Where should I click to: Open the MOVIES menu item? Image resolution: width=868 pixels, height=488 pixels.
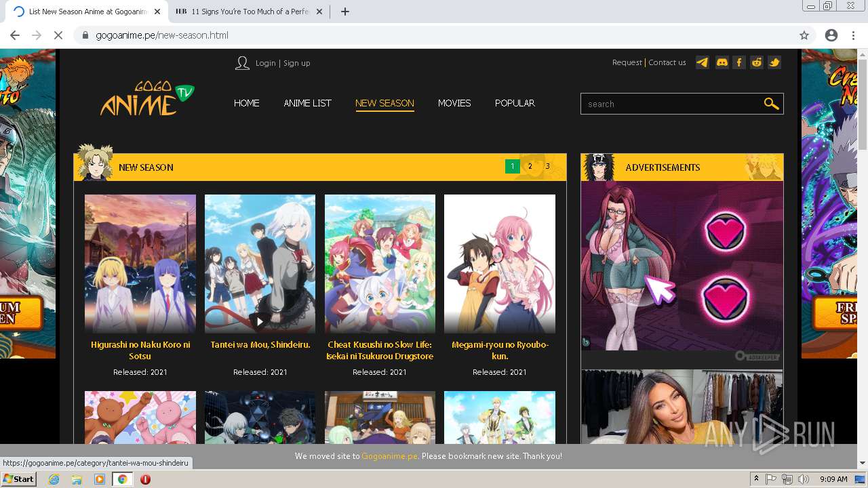click(454, 103)
